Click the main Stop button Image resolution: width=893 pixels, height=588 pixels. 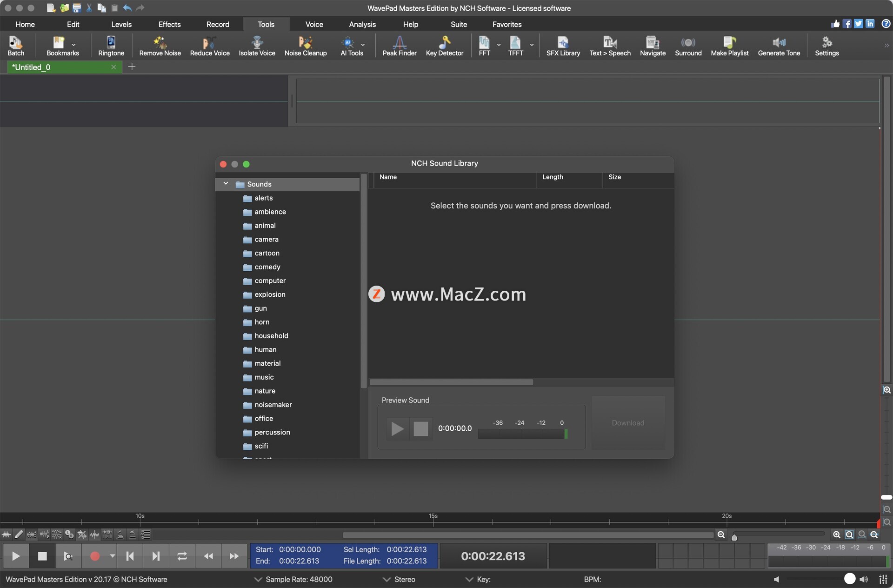tap(42, 556)
